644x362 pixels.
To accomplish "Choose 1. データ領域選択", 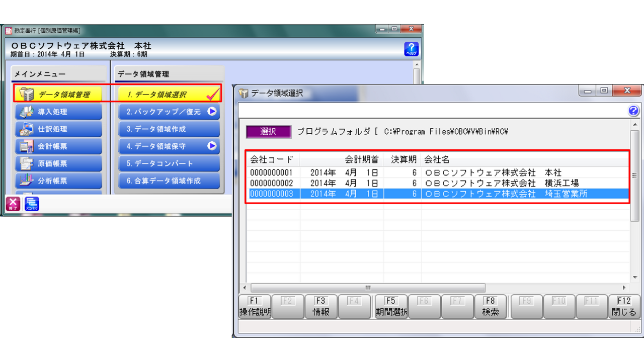I will click(x=170, y=95).
